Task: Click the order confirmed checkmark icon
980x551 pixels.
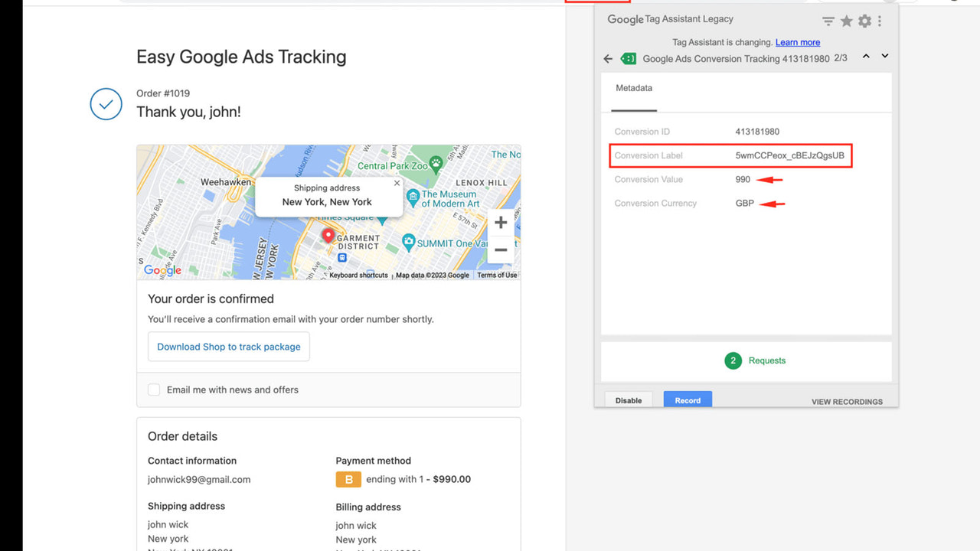Action: (x=106, y=104)
